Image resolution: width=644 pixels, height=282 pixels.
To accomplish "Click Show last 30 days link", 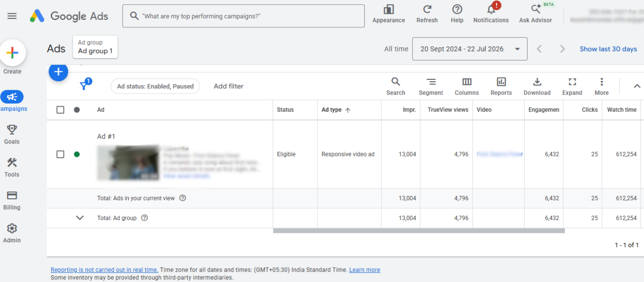I will [608, 49].
